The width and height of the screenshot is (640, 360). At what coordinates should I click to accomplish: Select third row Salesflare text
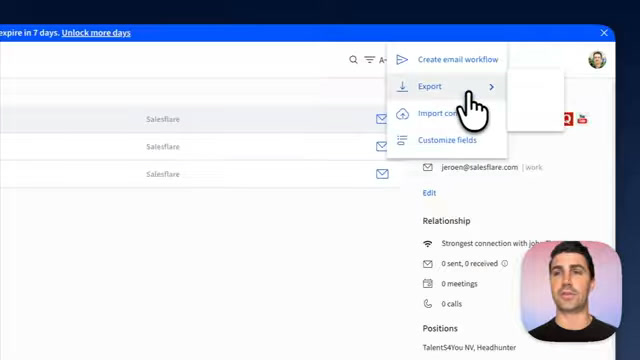[163, 174]
